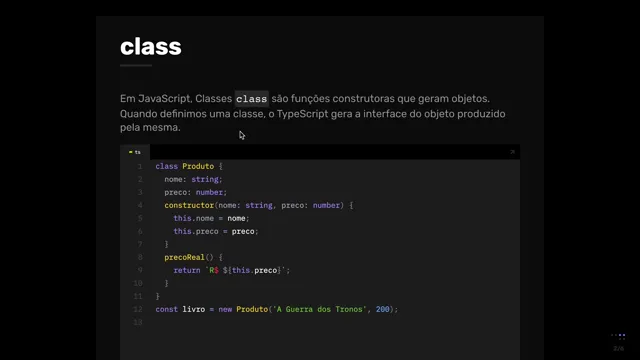This screenshot has height=360, width=640.
Task: Click line number 4 in code gutter
Action: coord(140,205)
